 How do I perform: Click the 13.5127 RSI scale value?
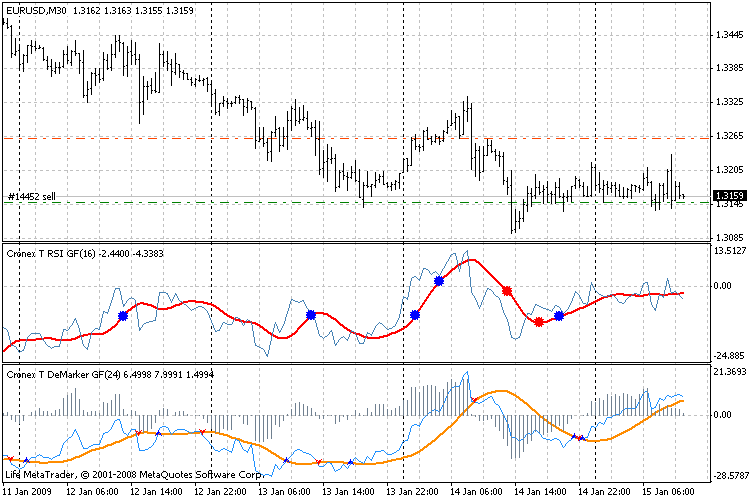727,252
